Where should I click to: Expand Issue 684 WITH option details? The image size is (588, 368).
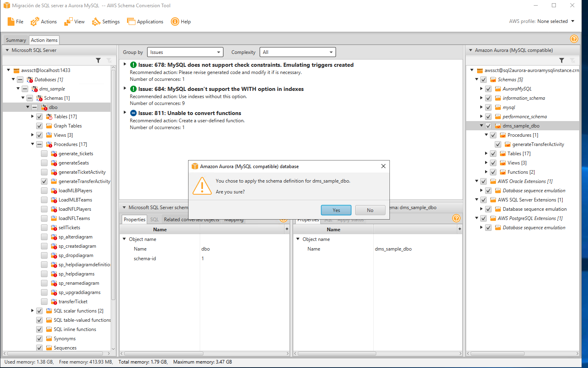[125, 88]
